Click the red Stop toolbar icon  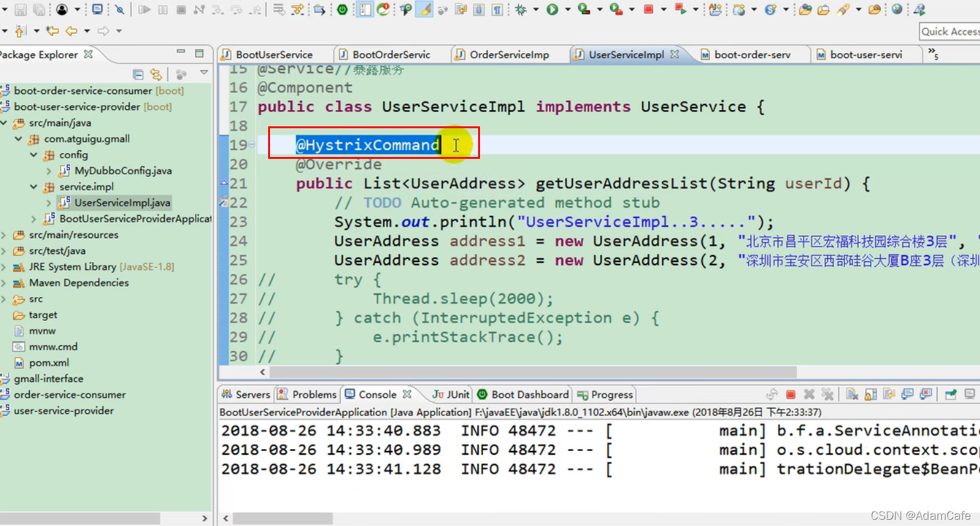648,9
